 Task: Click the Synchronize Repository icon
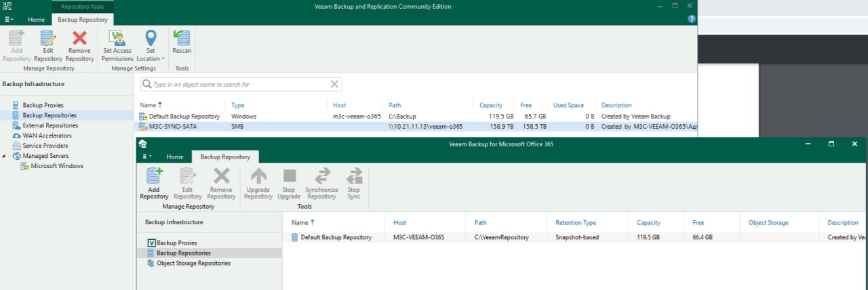pos(321,176)
